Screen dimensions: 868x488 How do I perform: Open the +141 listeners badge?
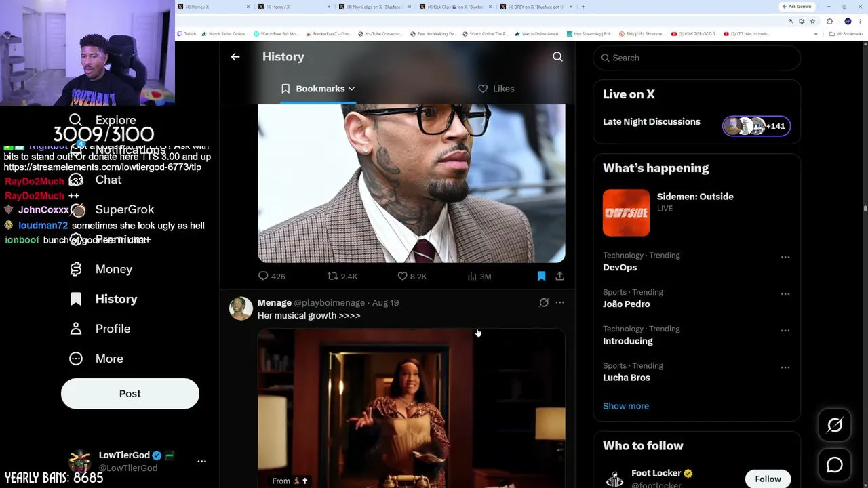coord(756,126)
